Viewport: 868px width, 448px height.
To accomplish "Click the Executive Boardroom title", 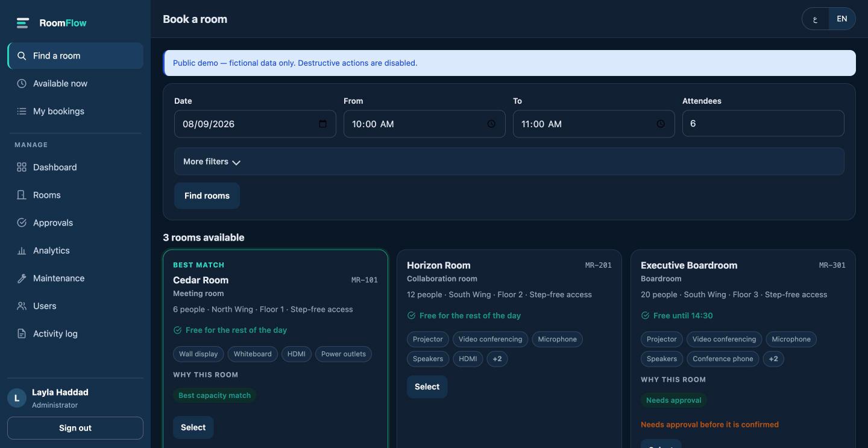I will (x=689, y=265).
